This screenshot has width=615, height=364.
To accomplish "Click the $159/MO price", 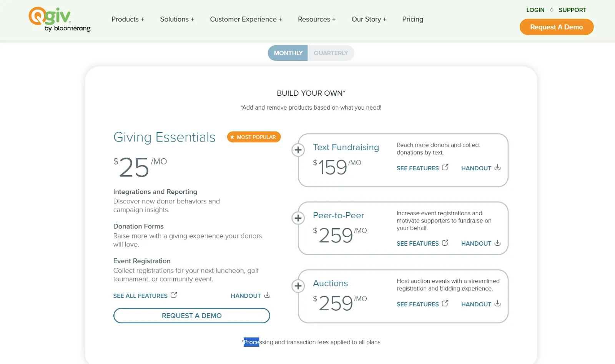I will (x=337, y=167).
